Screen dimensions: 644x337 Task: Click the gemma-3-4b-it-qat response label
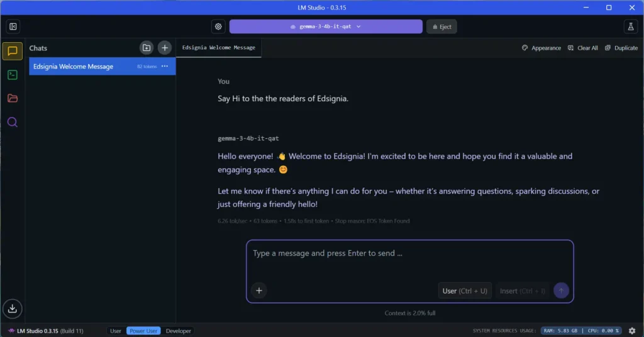(248, 138)
